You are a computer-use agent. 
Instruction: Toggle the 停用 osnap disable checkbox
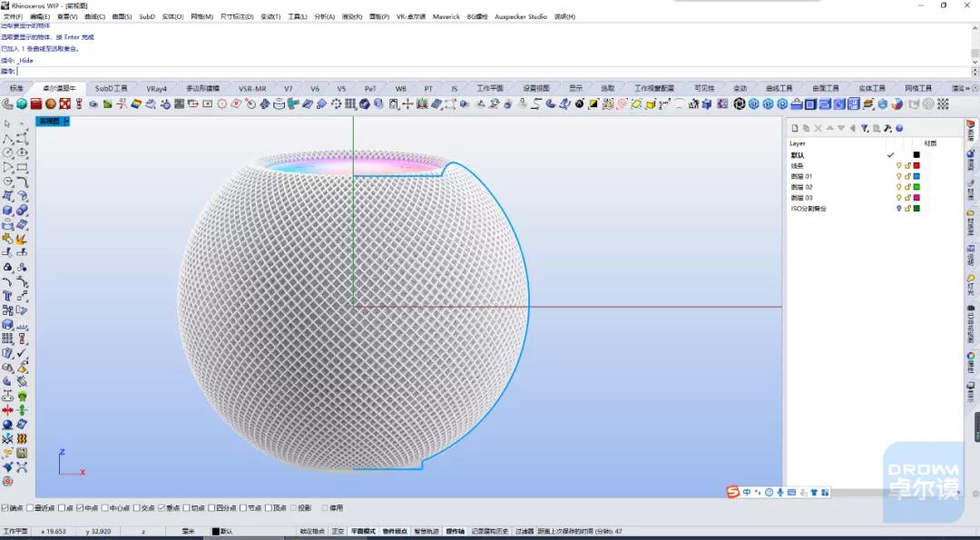tap(324, 508)
